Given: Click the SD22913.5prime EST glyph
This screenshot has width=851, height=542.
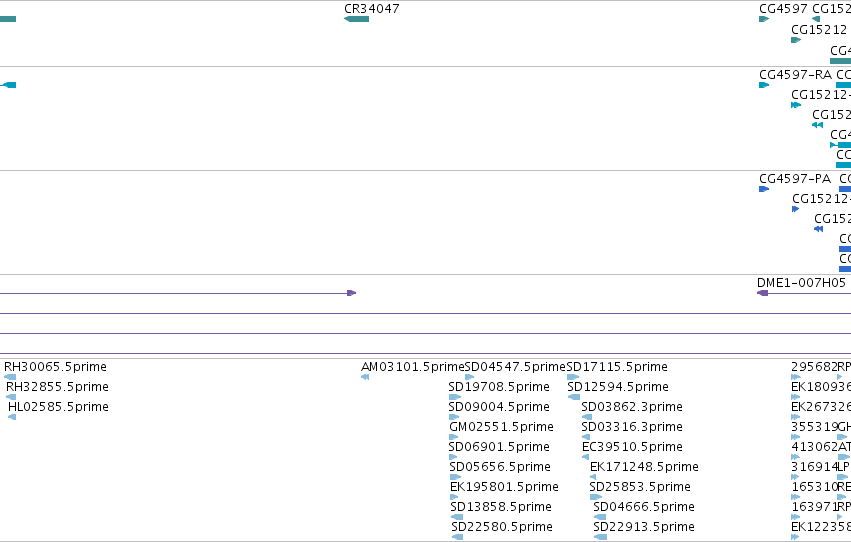Looking at the screenshot, I should click(x=600, y=537).
